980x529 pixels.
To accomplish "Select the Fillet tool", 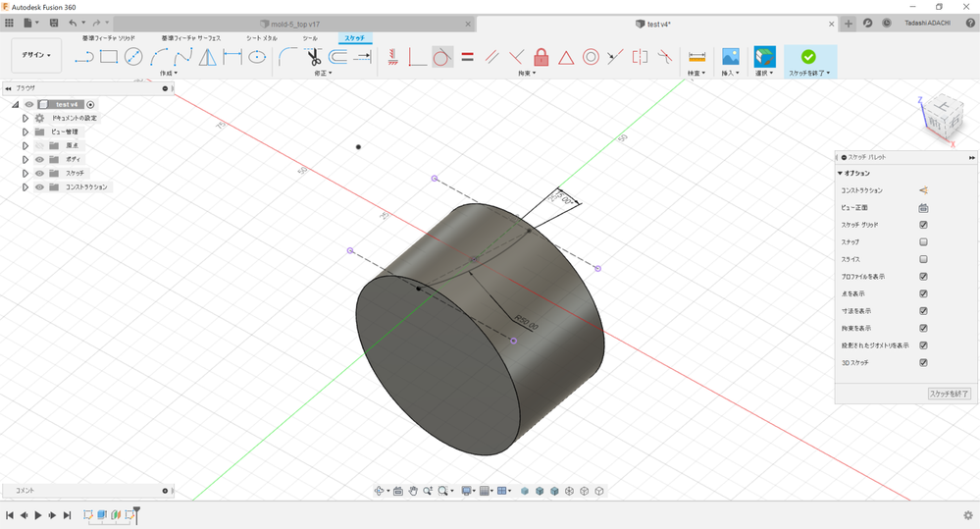I will 286,57.
